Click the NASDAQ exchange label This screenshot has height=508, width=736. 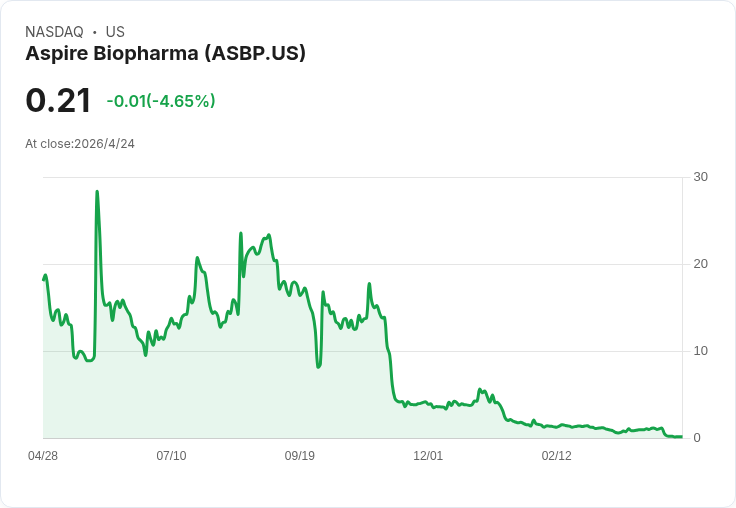pyautogui.click(x=54, y=32)
